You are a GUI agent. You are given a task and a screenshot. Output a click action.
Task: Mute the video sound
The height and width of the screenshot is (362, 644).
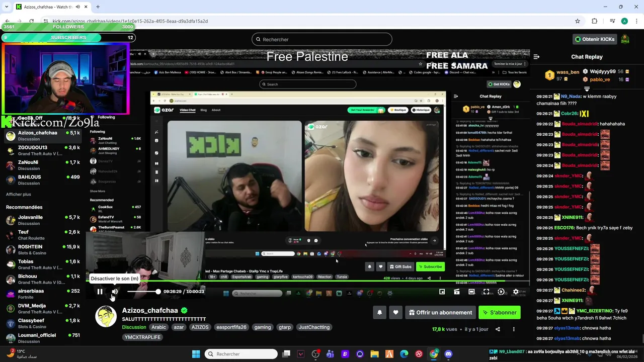coord(115,292)
